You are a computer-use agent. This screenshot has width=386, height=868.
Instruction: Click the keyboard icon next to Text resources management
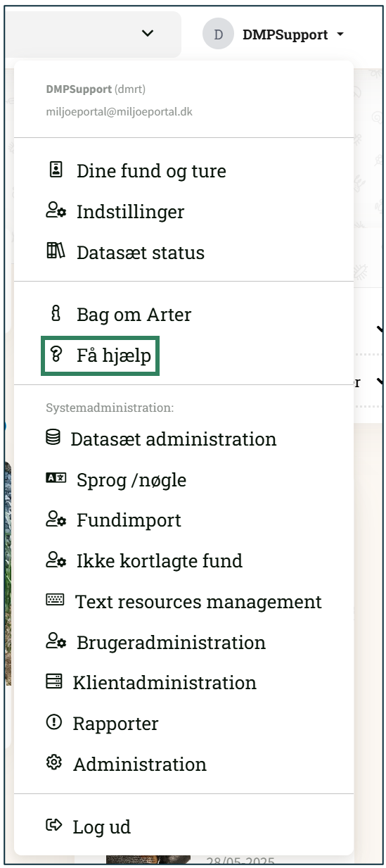pyautogui.click(x=55, y=600)
